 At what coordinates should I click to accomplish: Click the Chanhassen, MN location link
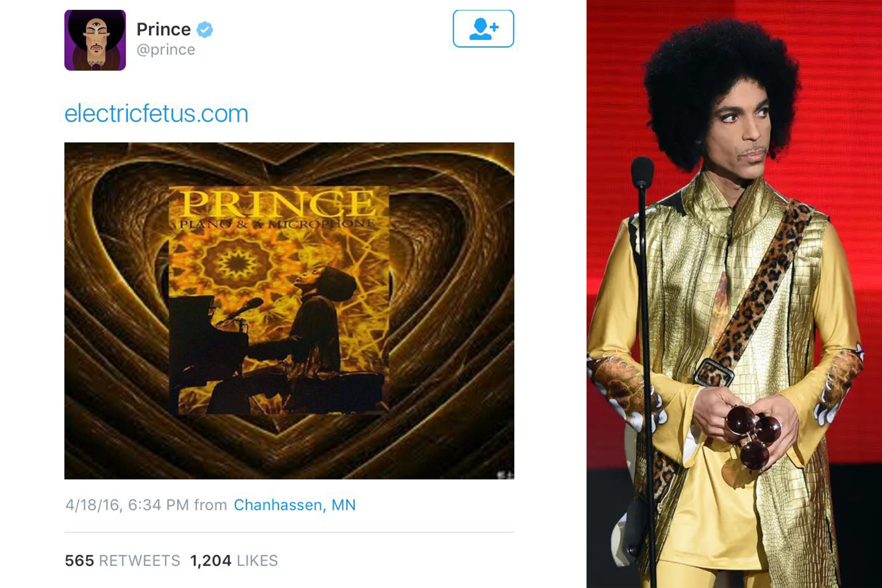pyautogui.click(x=294, y=505)
